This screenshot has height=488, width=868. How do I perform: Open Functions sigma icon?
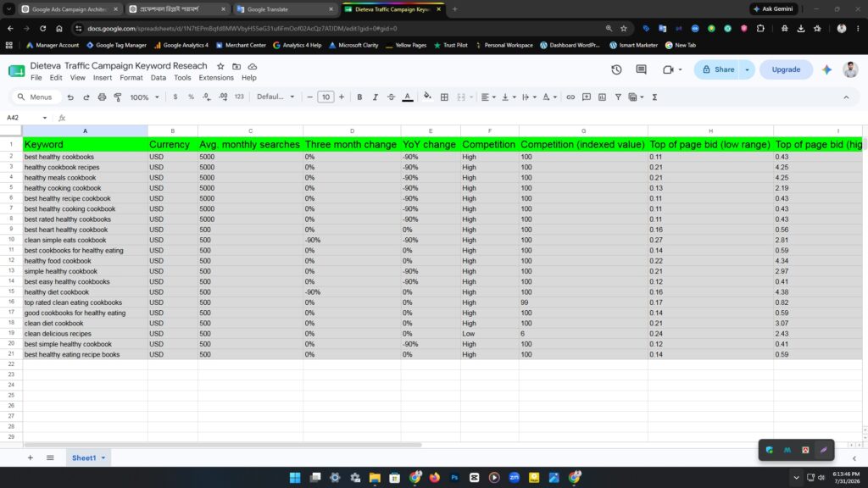point(654,97)
